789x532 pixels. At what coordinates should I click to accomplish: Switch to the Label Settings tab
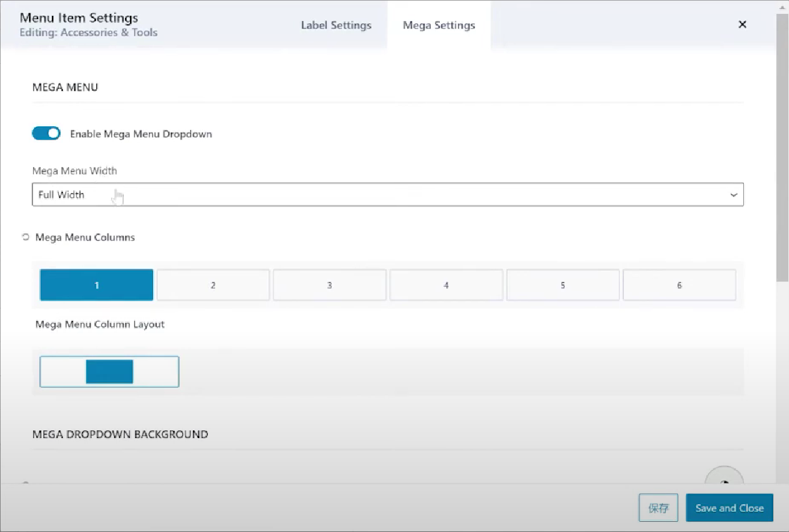tap(336, 25)
